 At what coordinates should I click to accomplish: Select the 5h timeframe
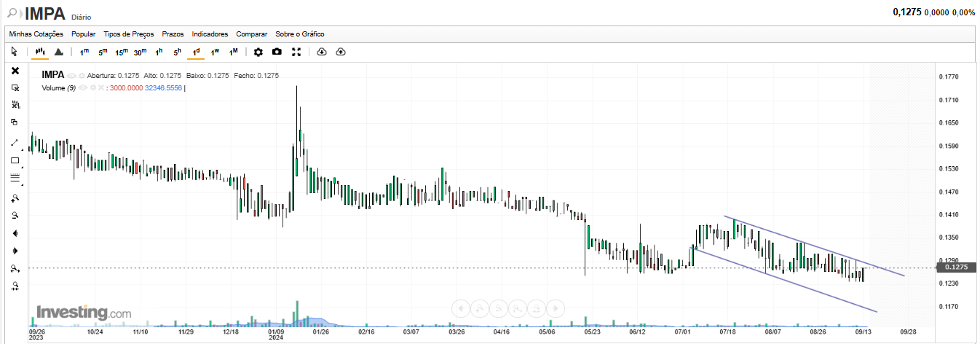177,52
